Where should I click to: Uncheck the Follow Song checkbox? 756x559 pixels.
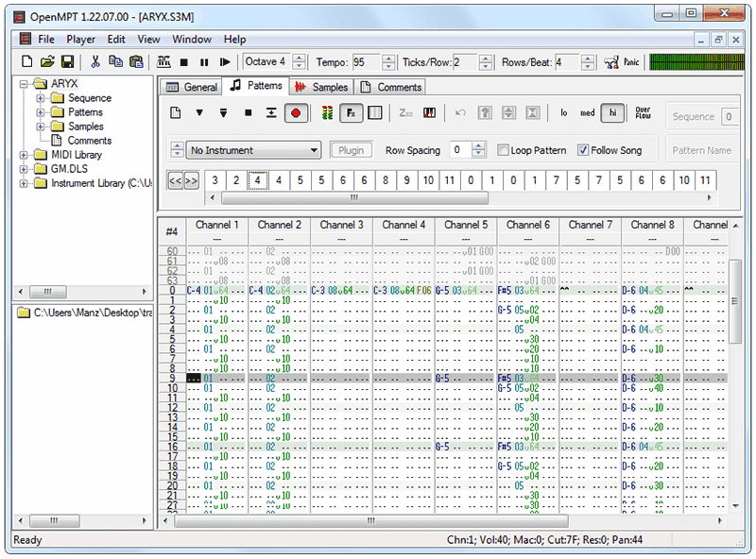[x=583, y=150]
